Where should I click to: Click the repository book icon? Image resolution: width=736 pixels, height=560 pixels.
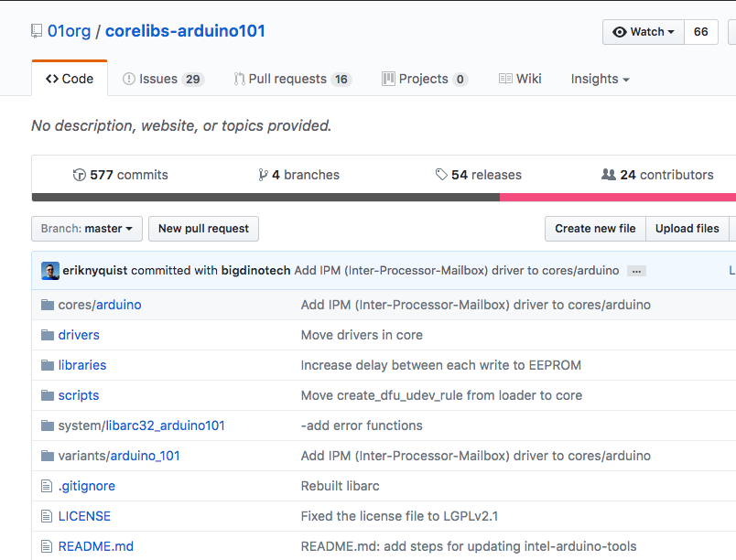coord(37,31)
